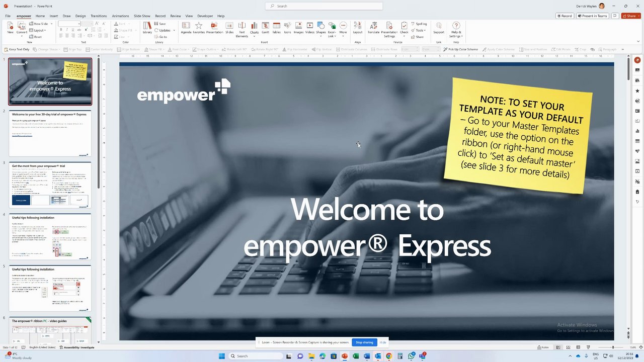Click Spelling in the Finalize group
This screenshot has height=362, width=644.
pos(419,24)
